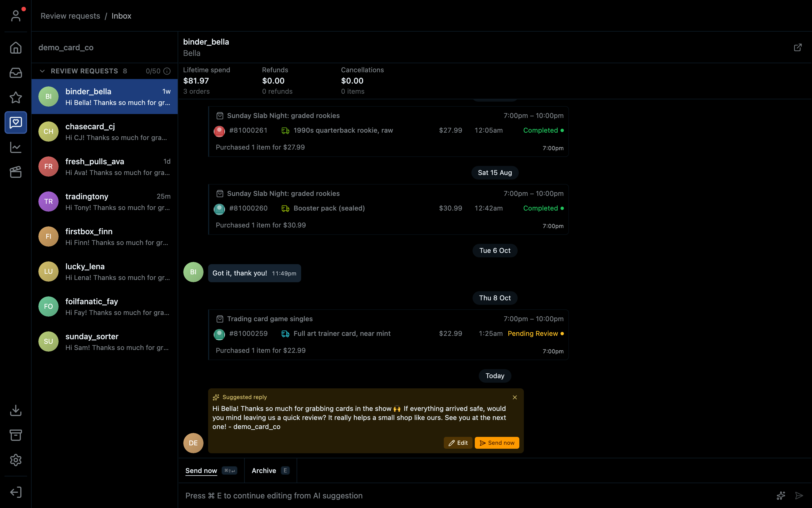812x508 pixels.
Task: Click the demo_card_co account name
Action: tap(66, 47)
